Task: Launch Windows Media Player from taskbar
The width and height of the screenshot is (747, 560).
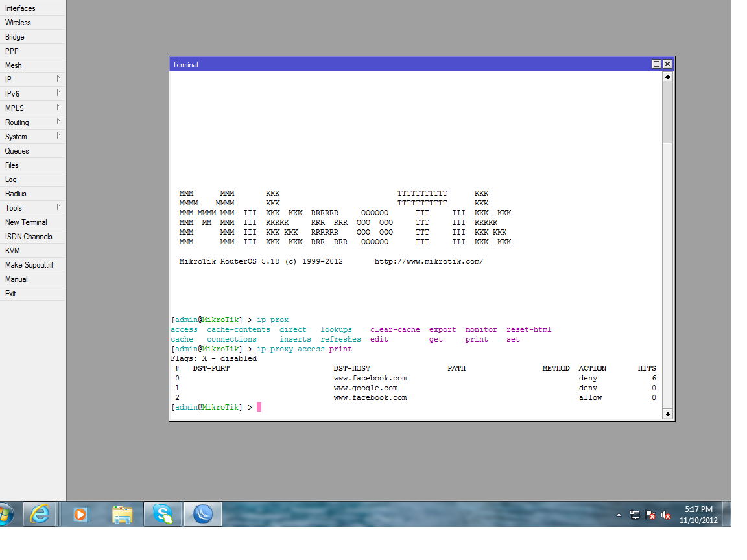Action: coord(81,514)
